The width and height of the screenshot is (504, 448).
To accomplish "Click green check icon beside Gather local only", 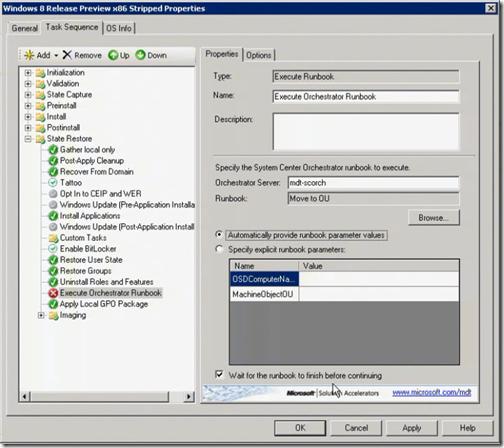I will pos(53,150).
